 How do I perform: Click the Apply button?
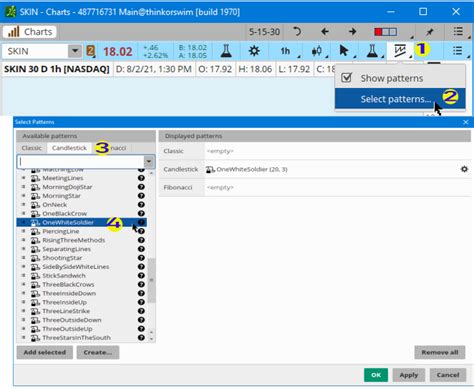coord(409,375)
